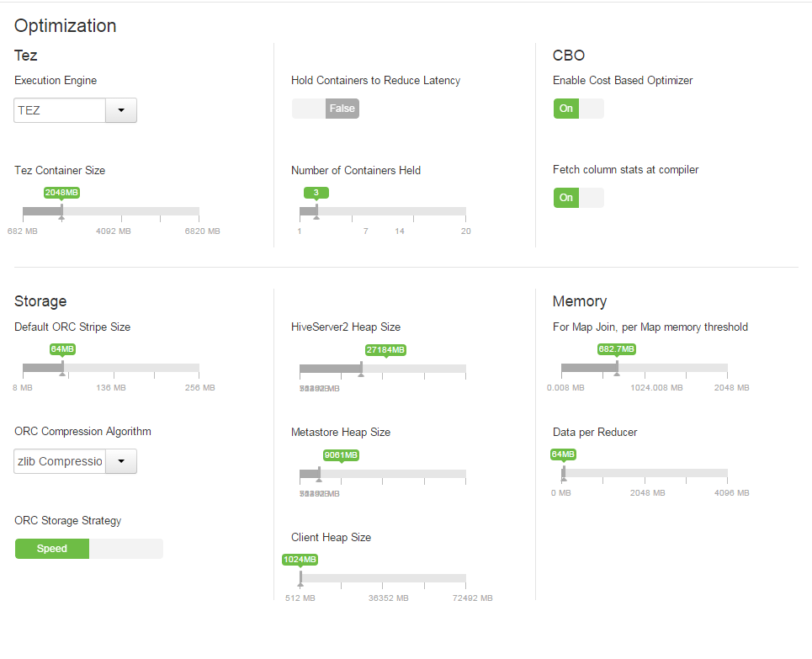Switch ORC Storage Strategy away from Speed
Viewport: 812px width, 659px height.
pos(126,548)
